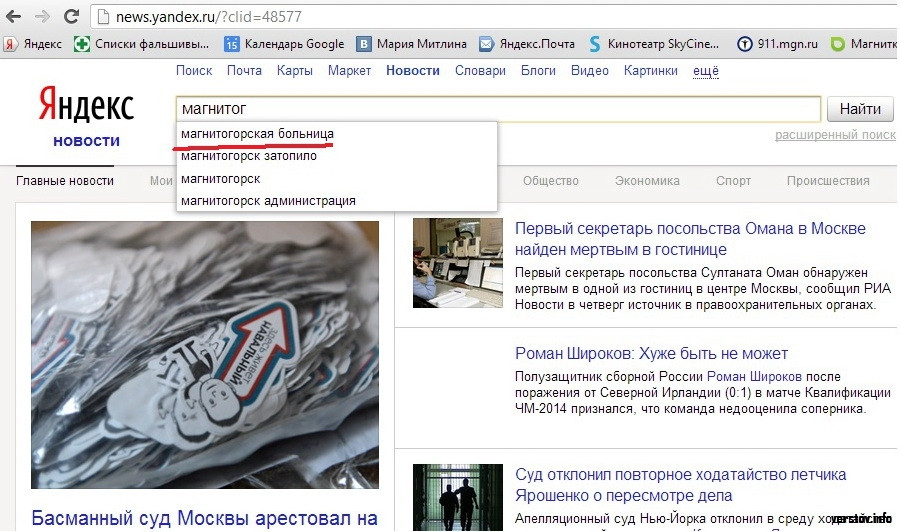Open the Яндекс.Почта bookmark

pyautogui.click(x=527, y=44)
